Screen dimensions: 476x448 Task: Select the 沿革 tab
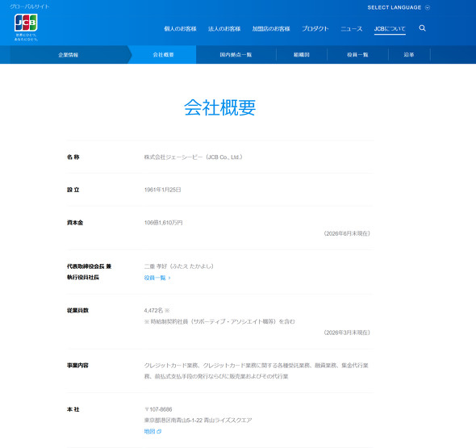409,55
